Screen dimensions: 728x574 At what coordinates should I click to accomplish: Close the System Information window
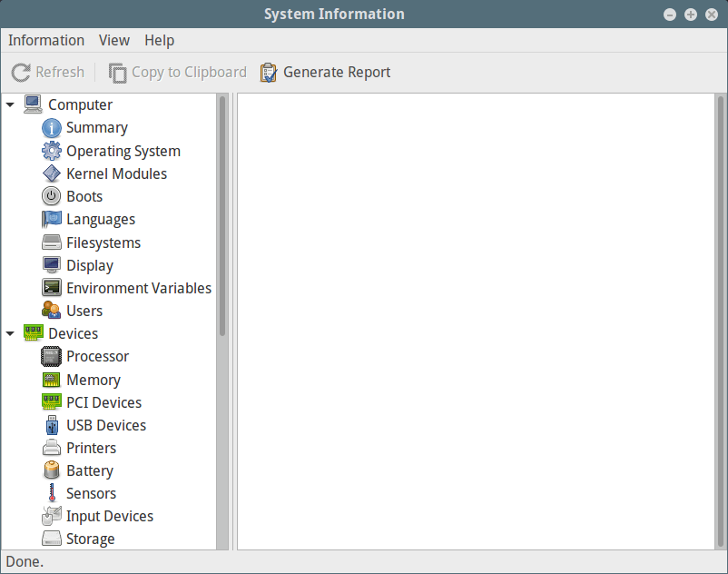pyautogui.click(x=712, y=15)
